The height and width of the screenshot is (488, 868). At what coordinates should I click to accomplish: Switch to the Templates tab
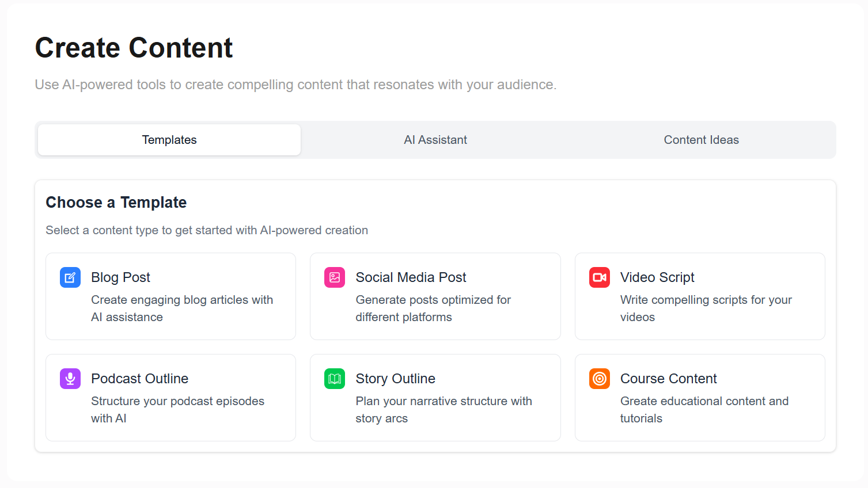click(169, 140)
